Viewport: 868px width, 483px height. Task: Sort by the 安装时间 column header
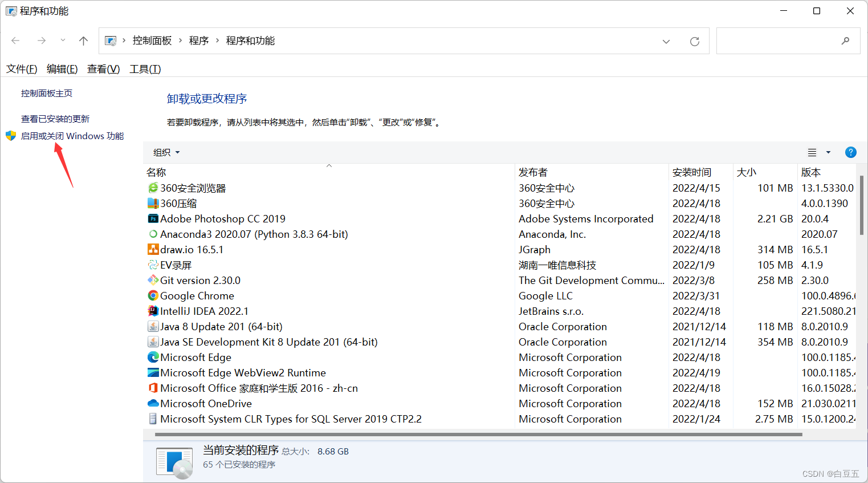click(701, 172)
